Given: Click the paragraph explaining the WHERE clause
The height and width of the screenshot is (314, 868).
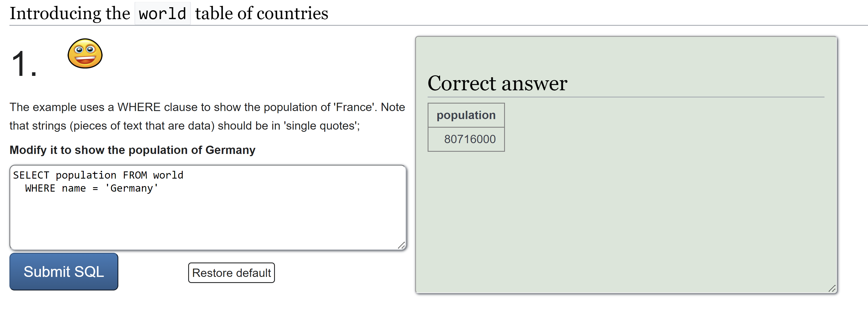Looking at the screenshot, I should 207,116.
